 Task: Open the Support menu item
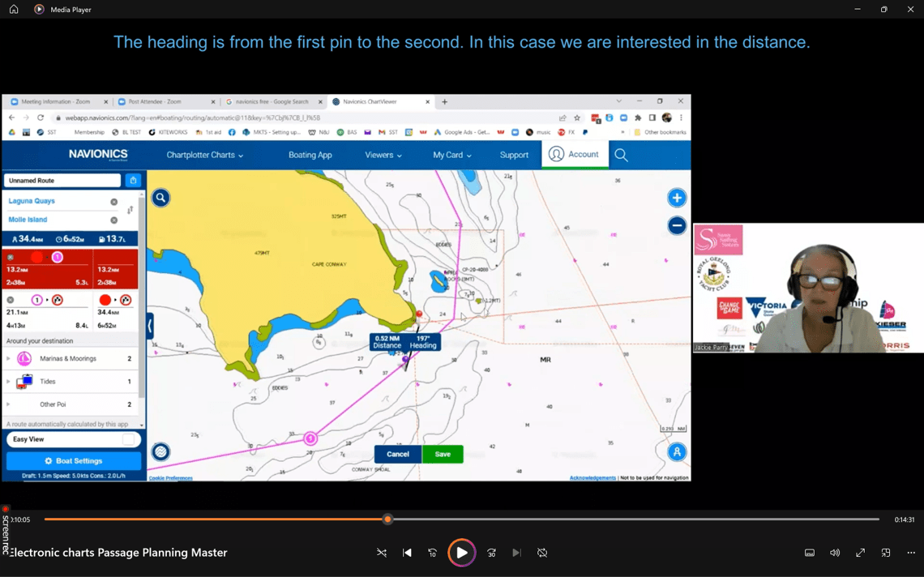(514, 154)
